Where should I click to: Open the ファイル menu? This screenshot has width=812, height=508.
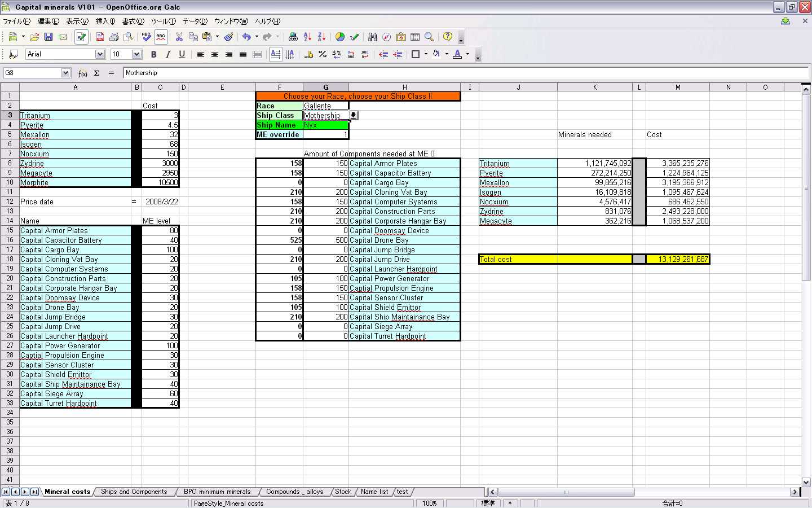16,21
